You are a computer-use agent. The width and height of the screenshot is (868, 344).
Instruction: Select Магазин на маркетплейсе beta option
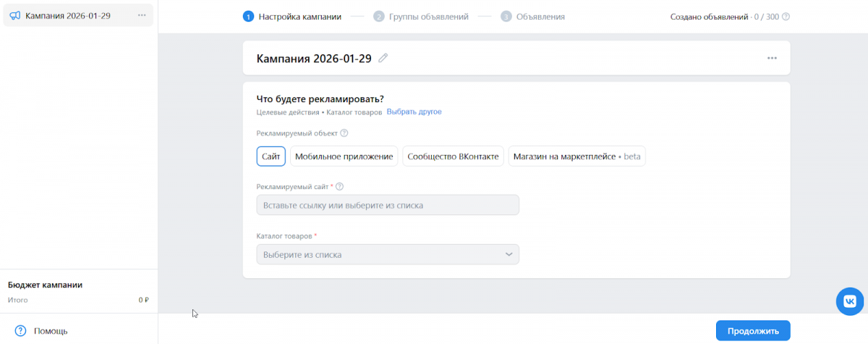pyautogui.click(x=576, y=156)
